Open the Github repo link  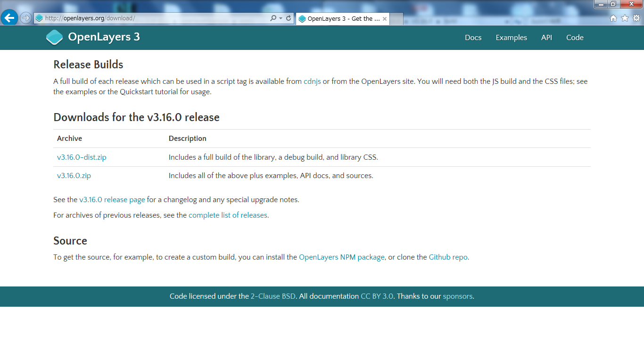(448, 257)
